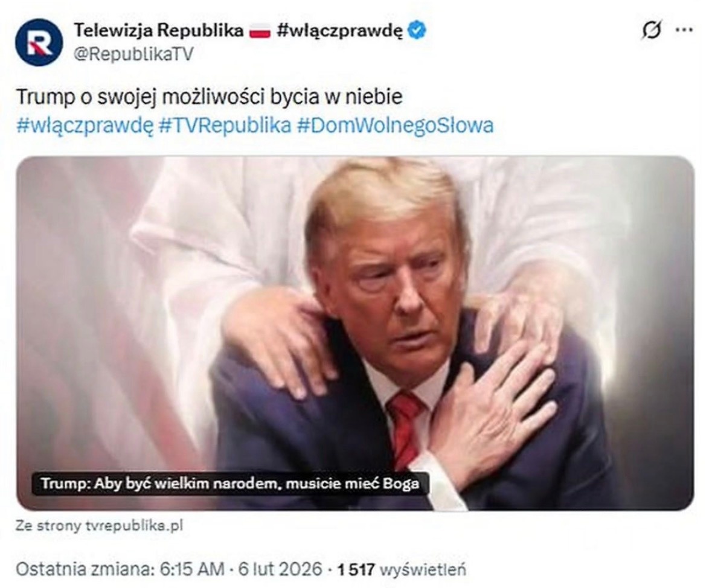Click the 6:15 AM timestamp
Viewport: 712px width, 588px height.
(x=193, y=569)
